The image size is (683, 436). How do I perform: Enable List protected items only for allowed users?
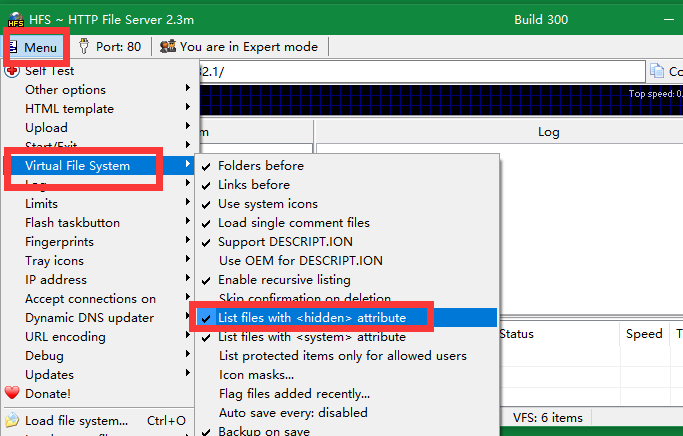(347, 356)
